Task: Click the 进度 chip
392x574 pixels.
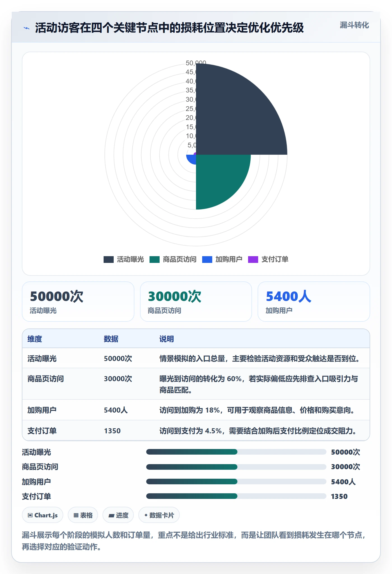Action: (118, 515)
